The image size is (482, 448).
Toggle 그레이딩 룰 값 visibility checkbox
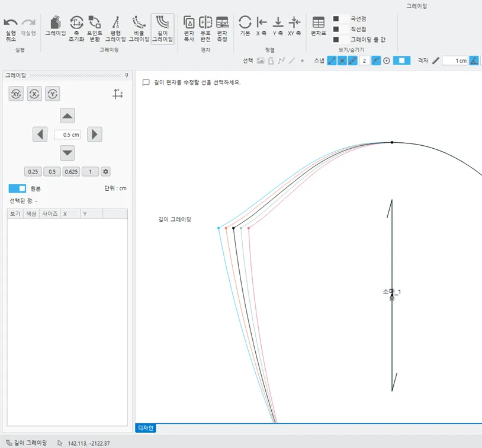click(336, 39)
